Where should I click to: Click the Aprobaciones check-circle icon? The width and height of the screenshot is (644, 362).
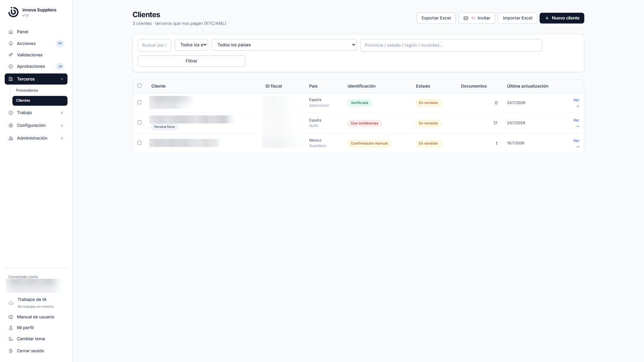(11, 66)
